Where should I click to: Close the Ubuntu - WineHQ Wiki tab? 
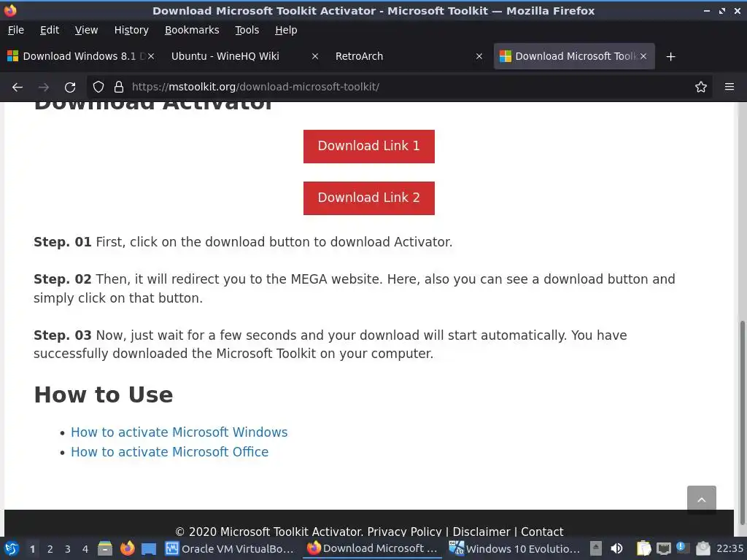(315, 56)
